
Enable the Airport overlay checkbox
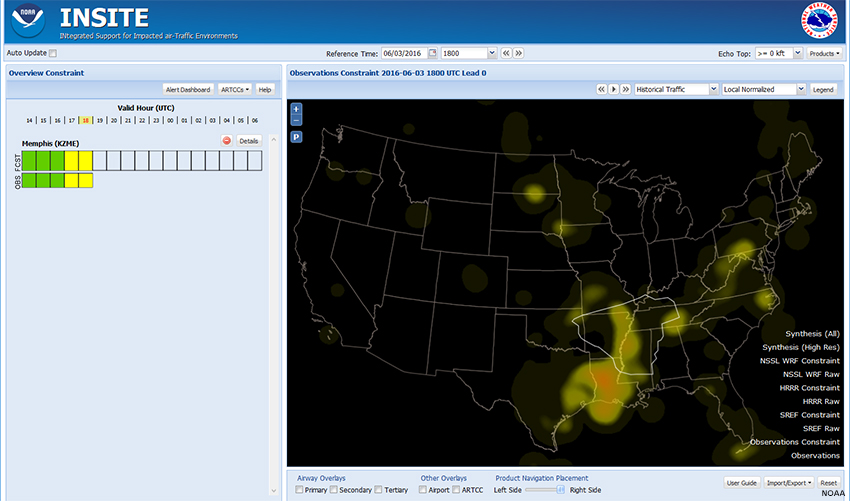point(423,490)
